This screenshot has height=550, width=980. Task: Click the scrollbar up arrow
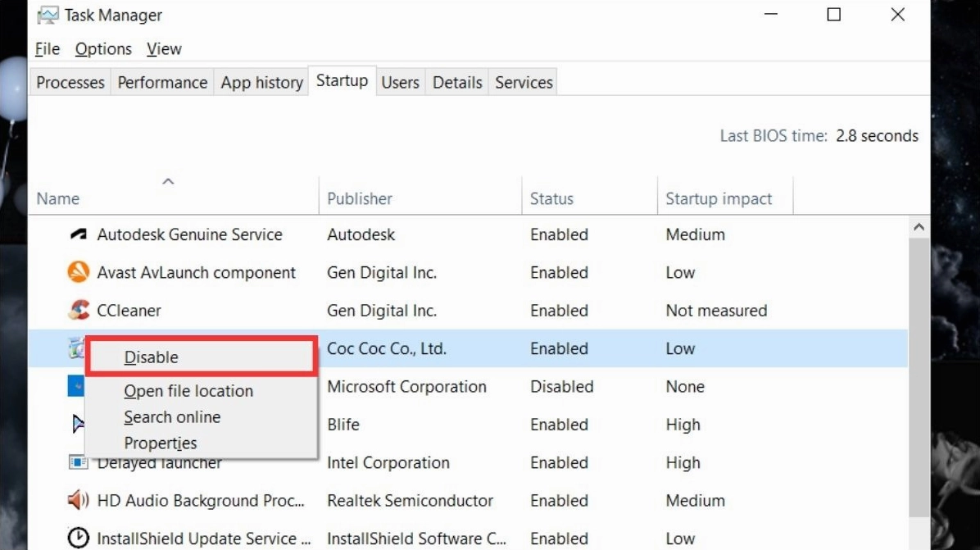(x=919, y=225)
